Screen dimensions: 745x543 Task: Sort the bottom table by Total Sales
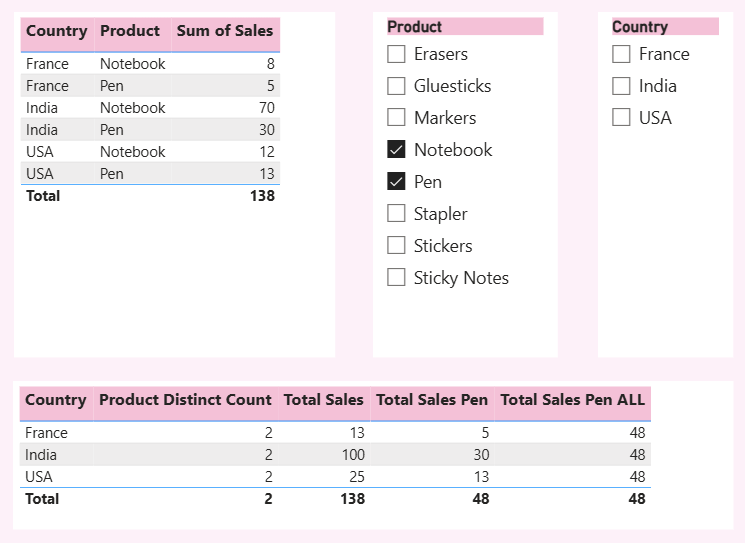tap(323, 400)
